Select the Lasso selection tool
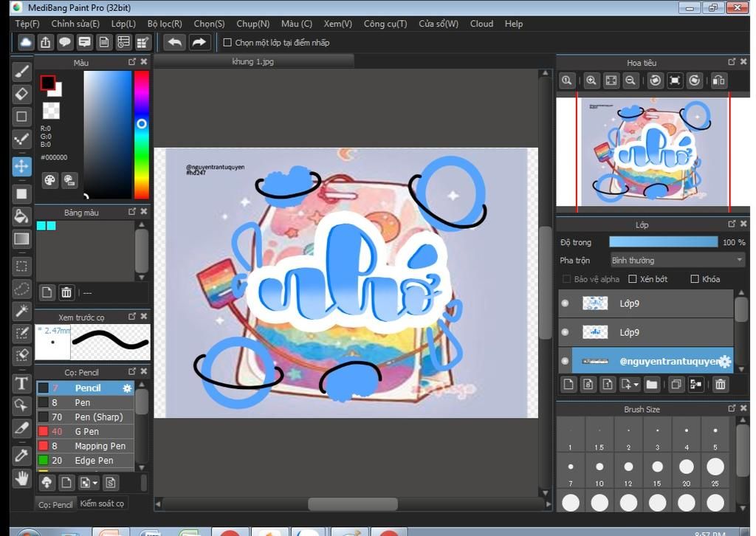Screen dimensions: 756x536 (21, 289)
